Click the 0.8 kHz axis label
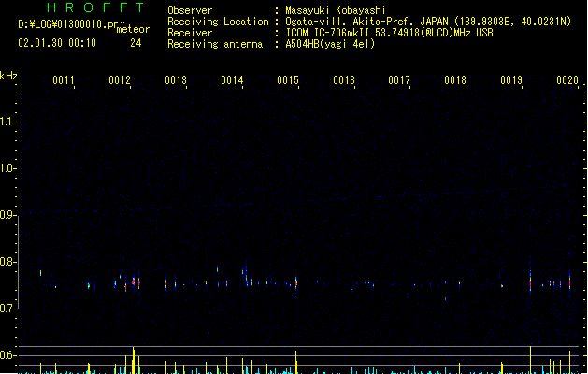 coord(7,262)
